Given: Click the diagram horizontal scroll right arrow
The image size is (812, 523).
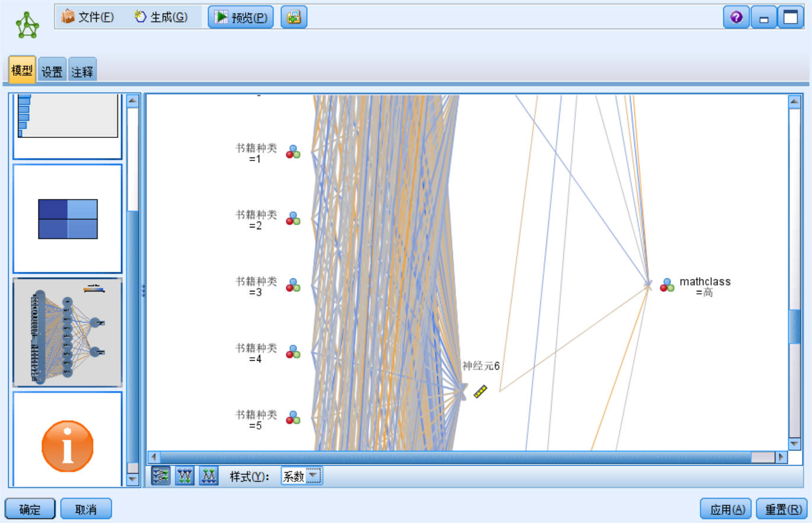Looking at the screenshot, I should [x=781, y=457].
